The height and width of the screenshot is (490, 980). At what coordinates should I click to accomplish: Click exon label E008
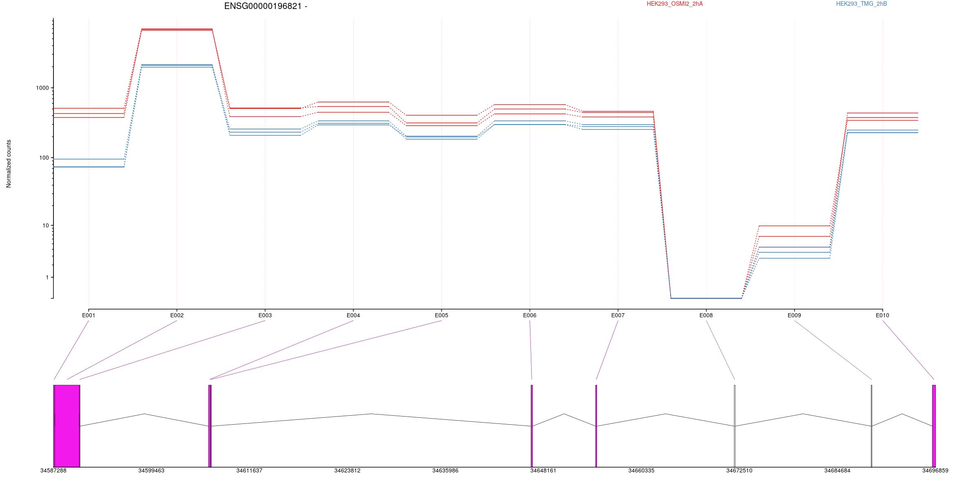coord(706,315)
